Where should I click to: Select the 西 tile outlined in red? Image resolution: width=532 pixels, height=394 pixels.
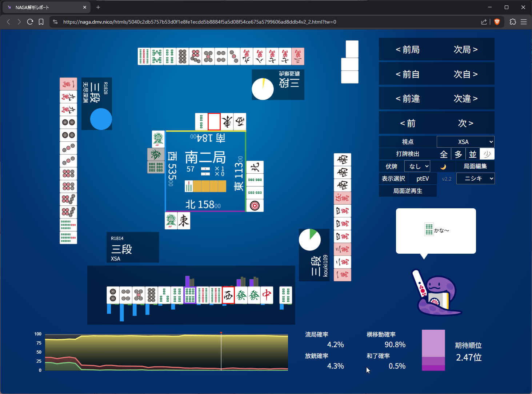coord(228,295)
